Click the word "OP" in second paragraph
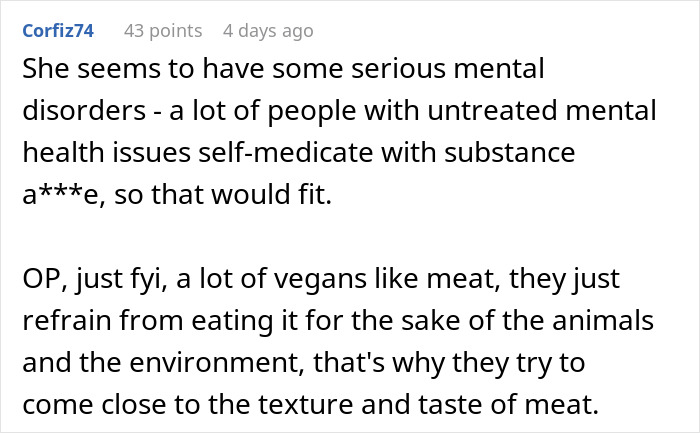 (36, 281)
